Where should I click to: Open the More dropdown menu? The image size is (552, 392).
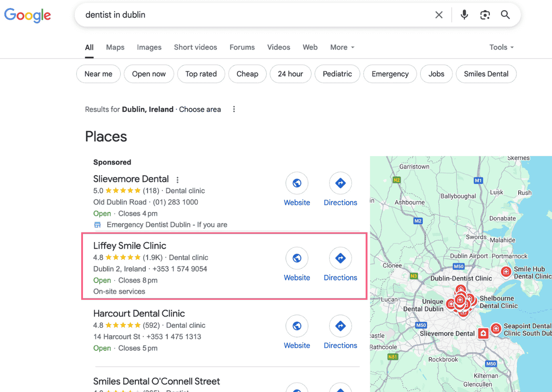[x=342, y=47]
